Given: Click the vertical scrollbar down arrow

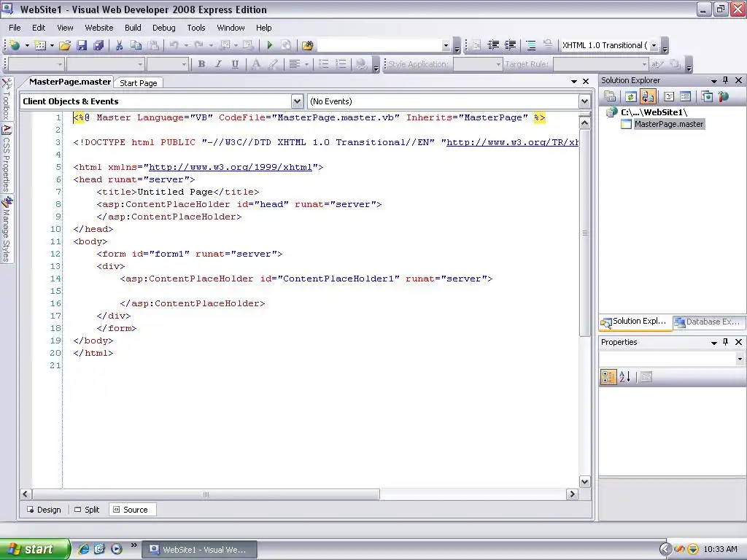Looking at the screenshot, I should click(584, 481).
